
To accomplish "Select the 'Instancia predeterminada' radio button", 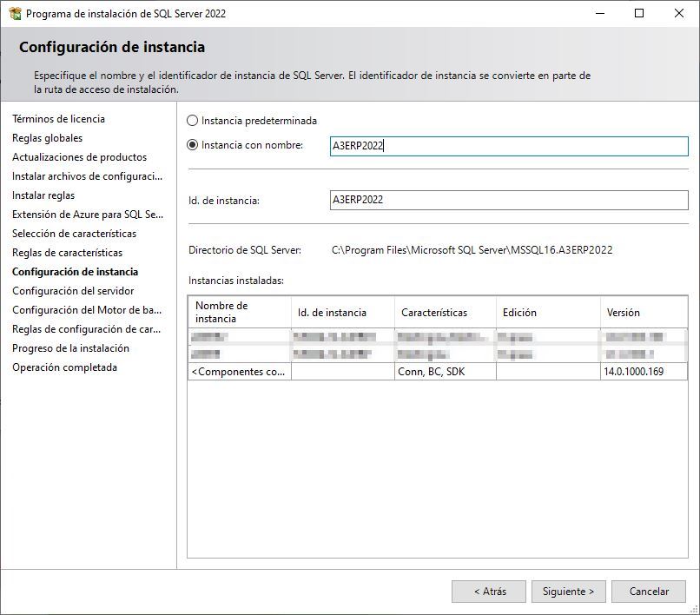I will point(191,121).
